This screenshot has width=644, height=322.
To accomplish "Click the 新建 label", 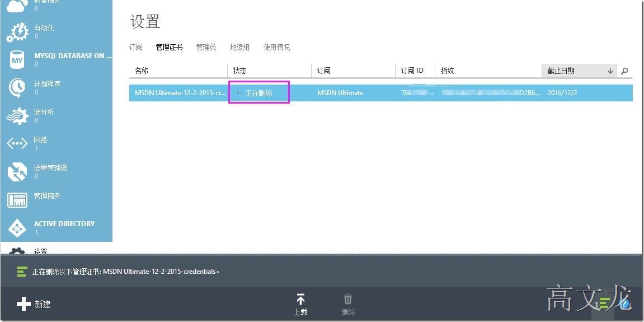I will point(43,304).
